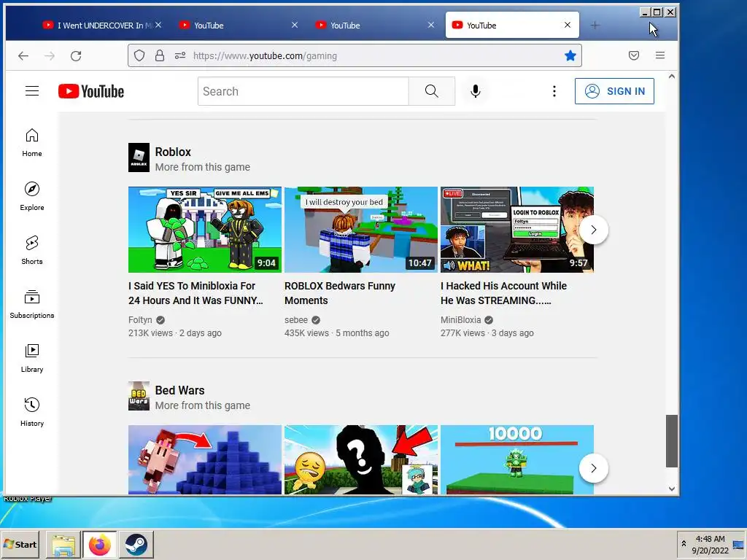Open the 10:47 Bedwars video thumbnail

(361, 230)
